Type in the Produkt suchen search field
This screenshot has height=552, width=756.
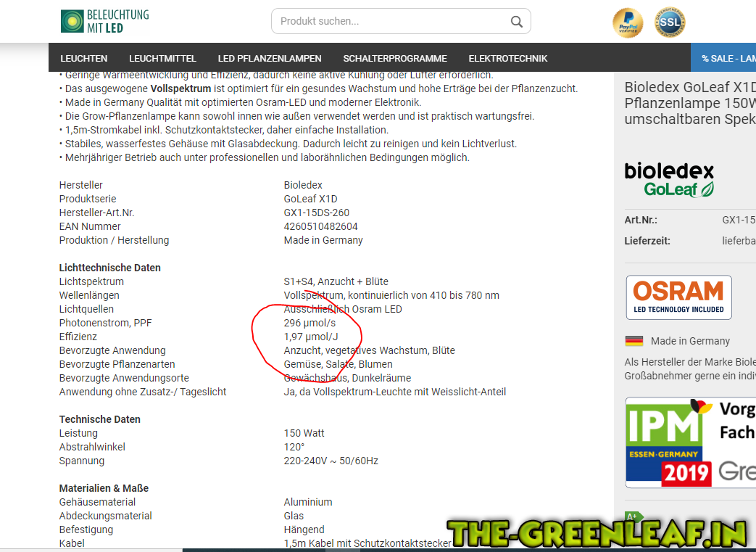(391, 21)
